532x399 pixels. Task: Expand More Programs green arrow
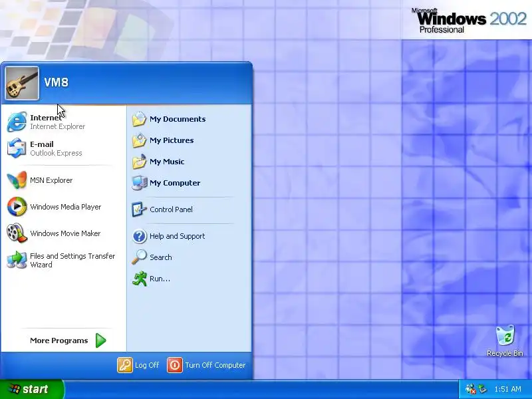(x=101, y=340)
